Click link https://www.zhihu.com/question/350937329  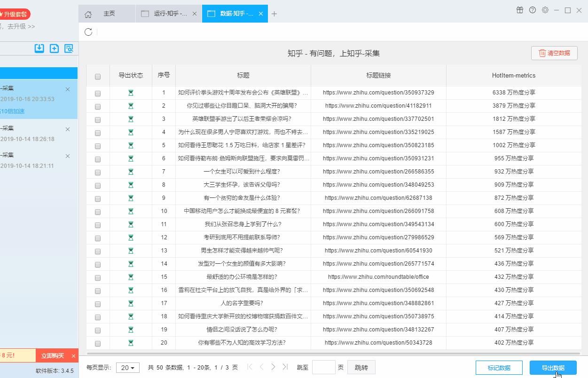click(378, 93)
